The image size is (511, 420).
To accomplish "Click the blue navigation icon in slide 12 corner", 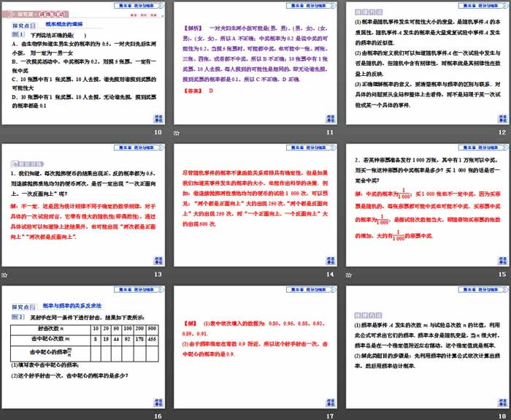I will [x=502, y=118].
